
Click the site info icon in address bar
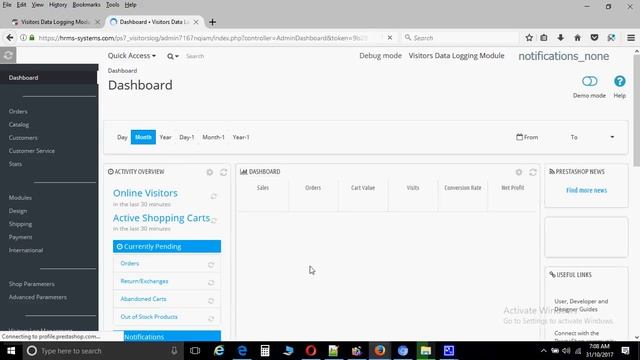(23, 38)
